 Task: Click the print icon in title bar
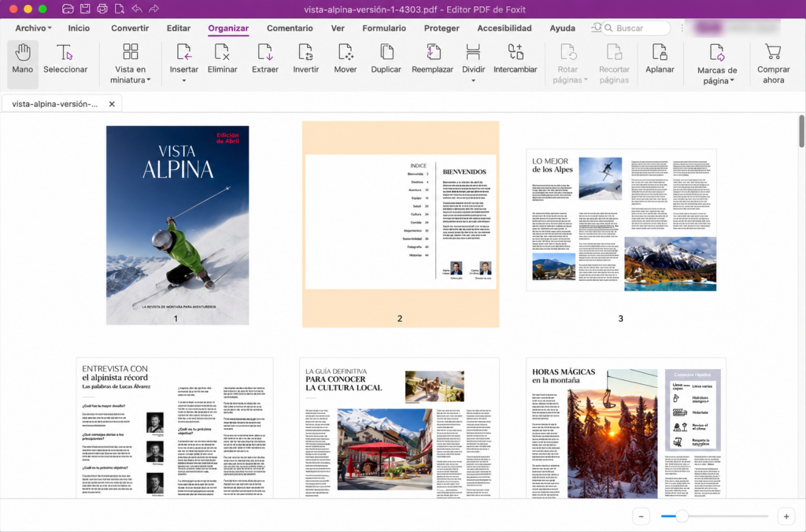click(x=102, y=9)
